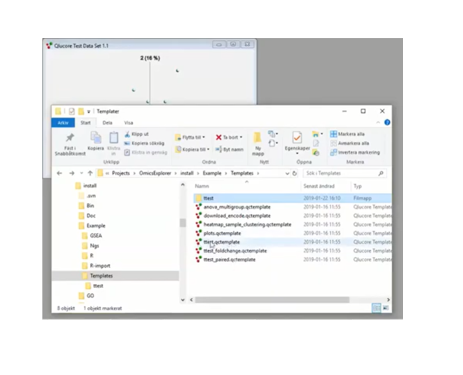Screen dimensions: 463x375
Task: Click the refresh icon beside the address bar
Action: click(x=295, y=173)
